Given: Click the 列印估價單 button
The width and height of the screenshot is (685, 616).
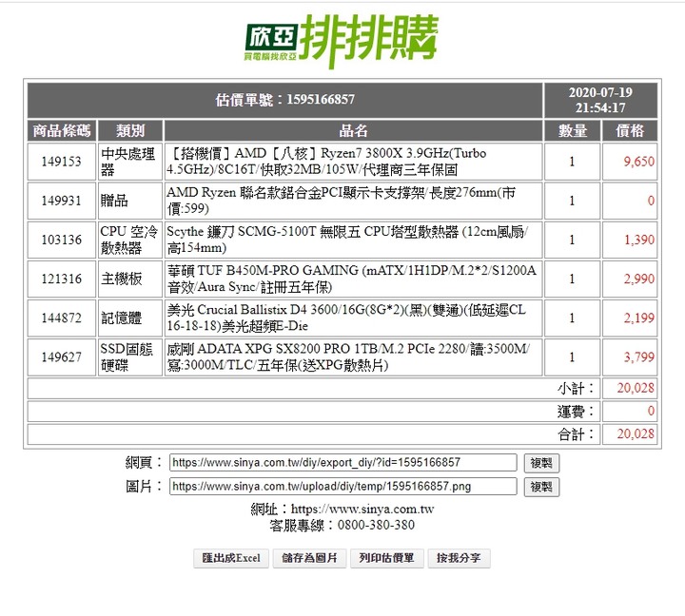Looking at the screenshot, I should click(x=386, y=558).
